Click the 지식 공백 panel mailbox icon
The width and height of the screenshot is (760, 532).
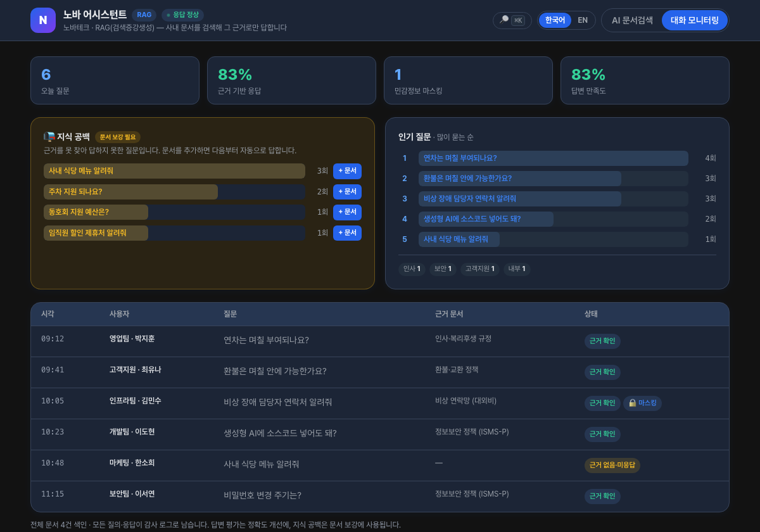(x=49, y=137)
